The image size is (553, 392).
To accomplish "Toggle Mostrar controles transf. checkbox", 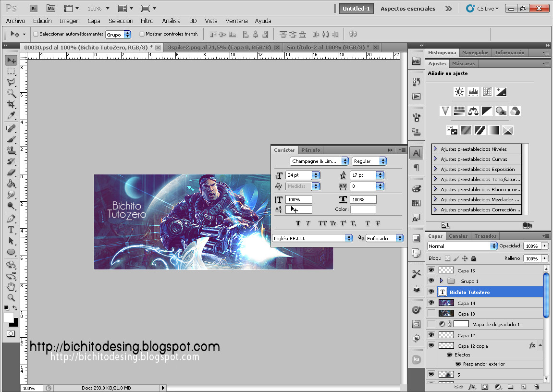I will pyautogui.click(x=142, y=34).
